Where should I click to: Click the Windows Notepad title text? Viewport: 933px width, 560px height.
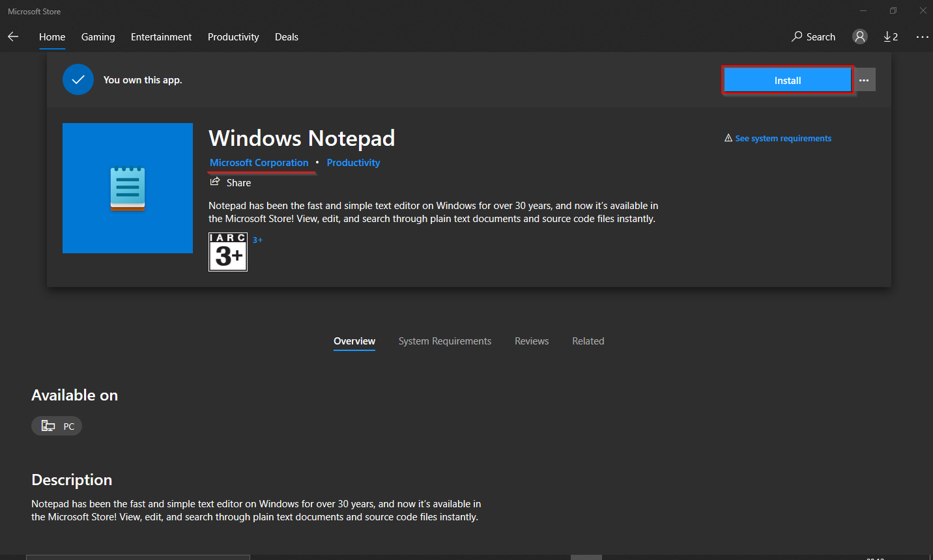tap(302, 138)
